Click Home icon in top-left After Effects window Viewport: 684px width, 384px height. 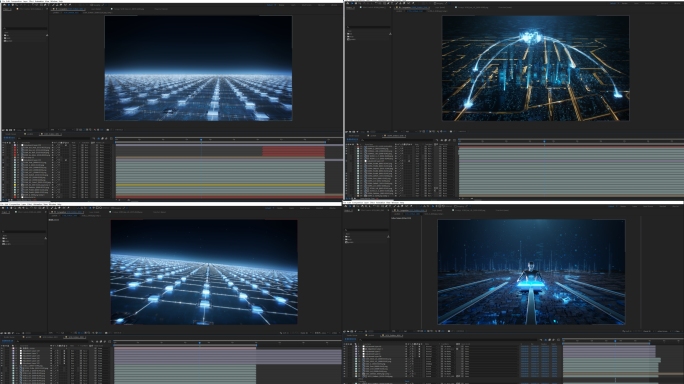point(4,5)
